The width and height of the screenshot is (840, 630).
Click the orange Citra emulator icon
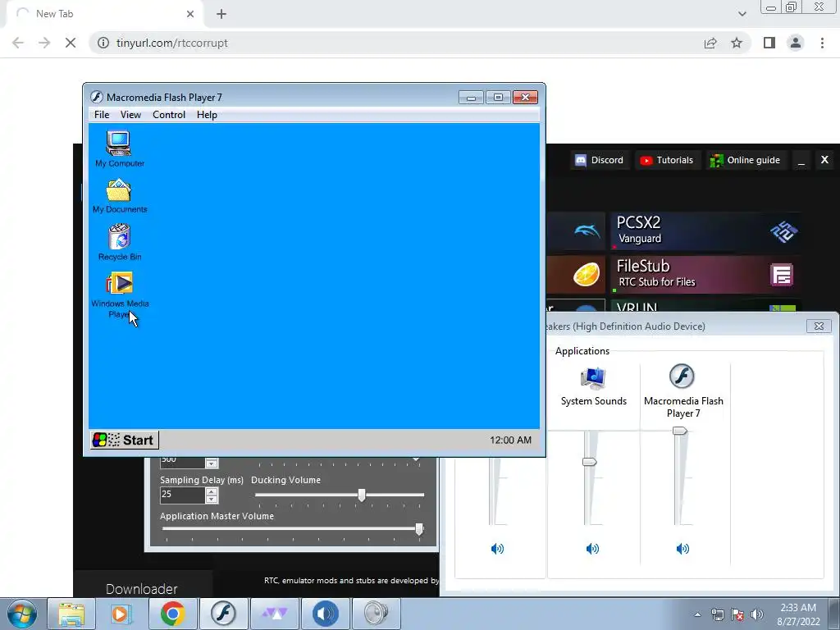[587, 275]
